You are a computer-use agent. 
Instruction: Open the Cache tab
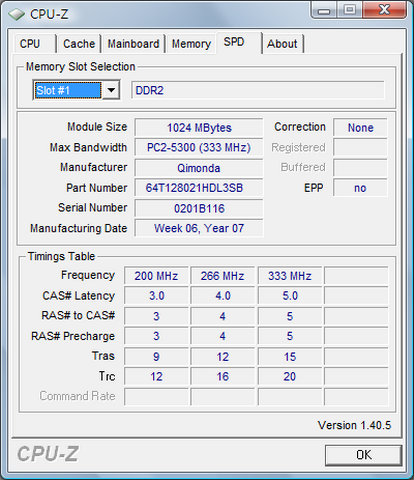tap(79, 44)
